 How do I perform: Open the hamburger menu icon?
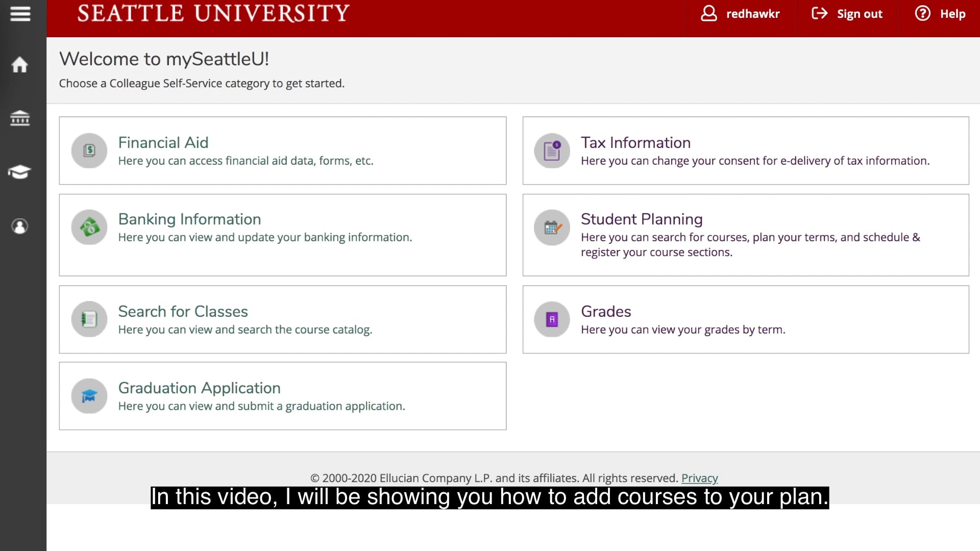click(x=20, y=14)
